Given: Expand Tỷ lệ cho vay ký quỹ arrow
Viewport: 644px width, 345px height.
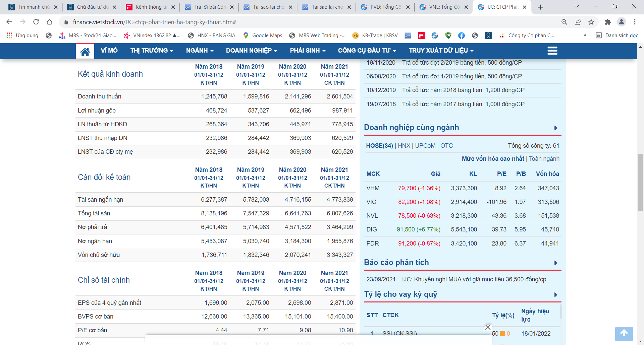Looking at the screenshot, I should point(555,295).
